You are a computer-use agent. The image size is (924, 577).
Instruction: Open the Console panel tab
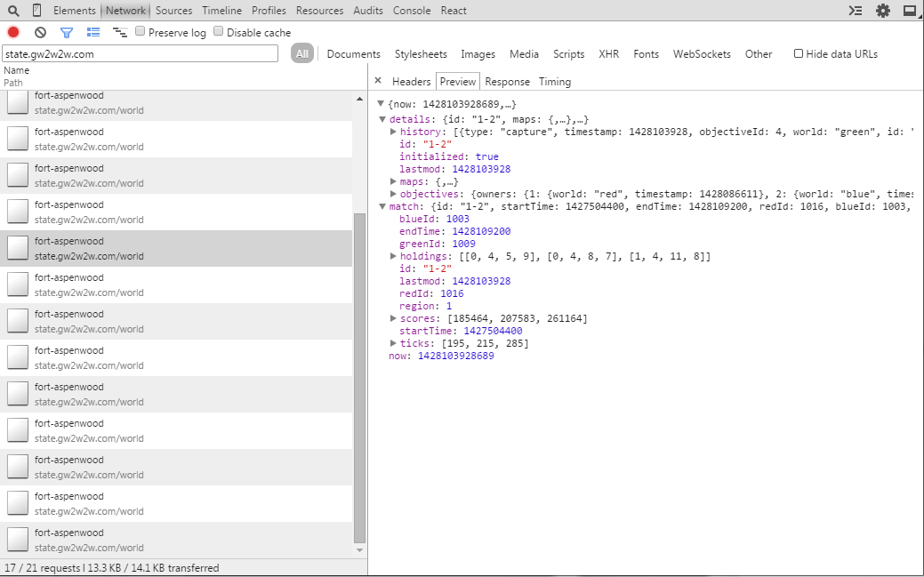pyautogui.click(x=412, y=11)
